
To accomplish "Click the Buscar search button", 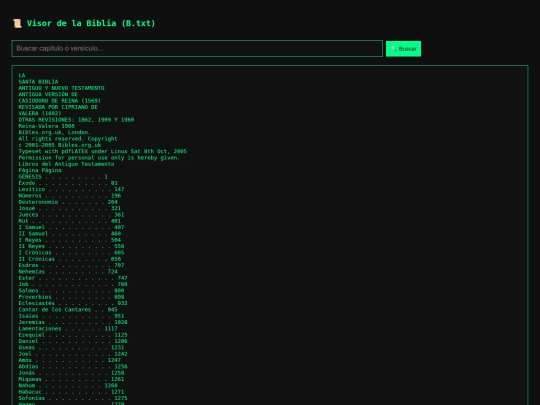I will tap(403, 49).
